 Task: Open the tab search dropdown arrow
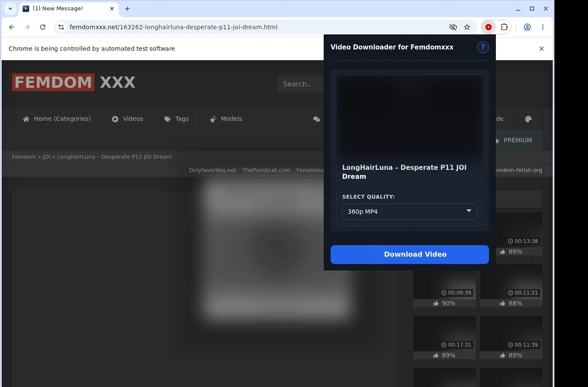pos(10,9)
